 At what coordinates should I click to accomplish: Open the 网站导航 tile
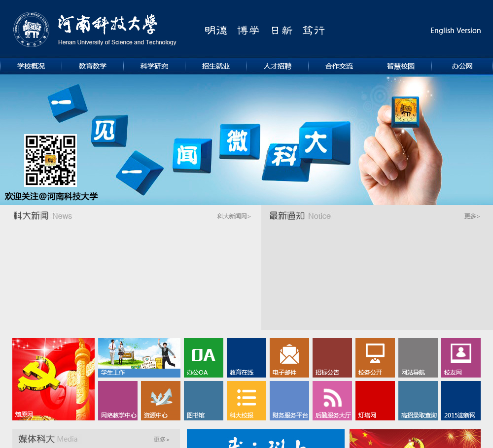(x=418, y=358)
